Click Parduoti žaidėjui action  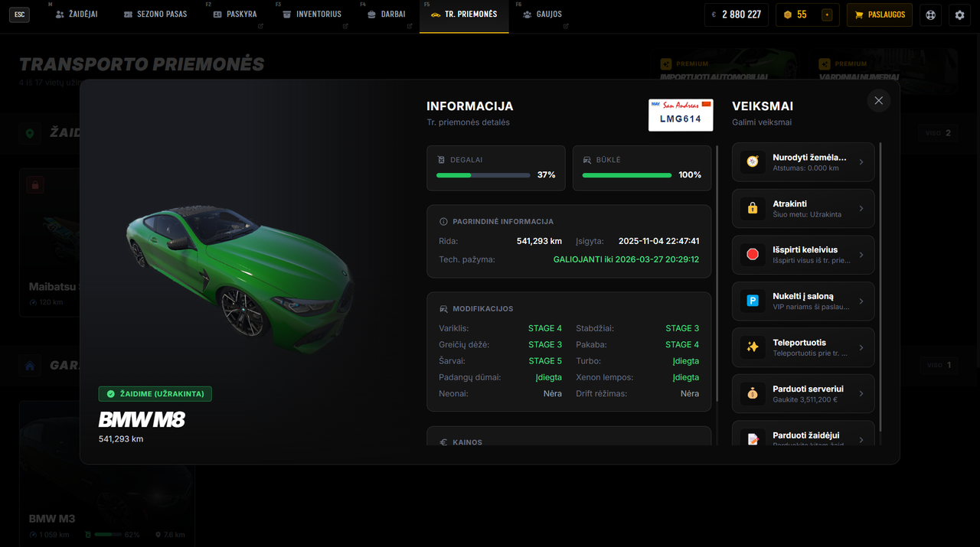point(803,434)
